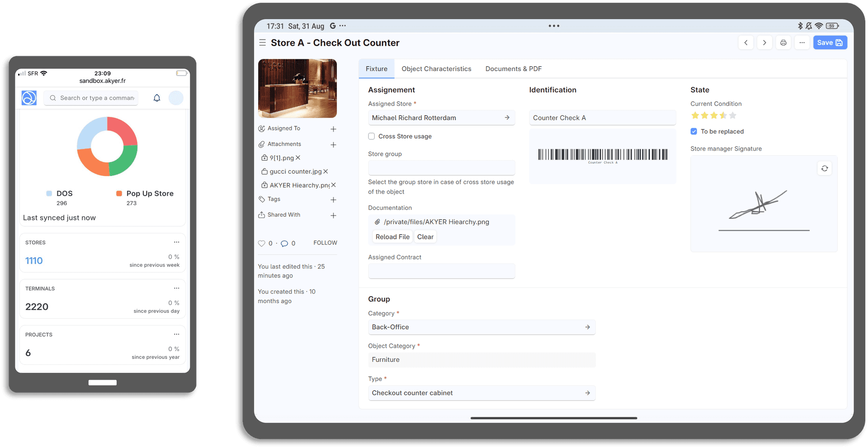Like the document with heart icon
Image resolution: width=868 pixels, height=448 pixels.
pyautogui.click(x=261, y=243)
